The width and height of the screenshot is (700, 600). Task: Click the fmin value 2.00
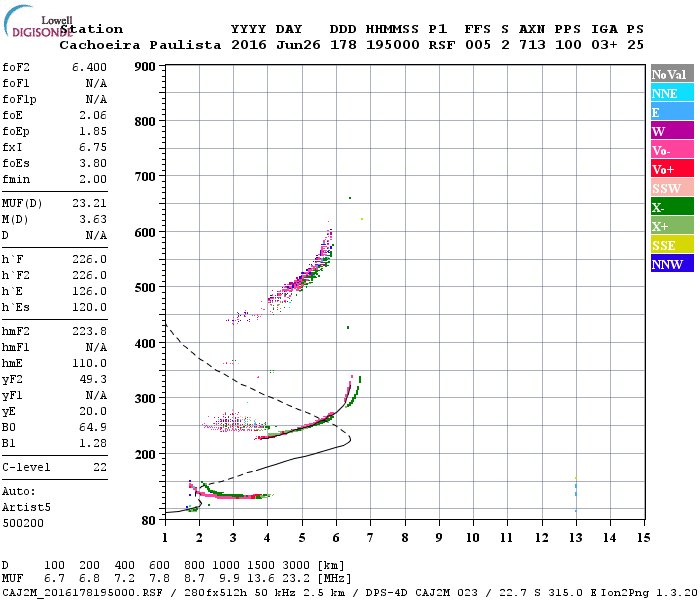[x=93, y=179]
